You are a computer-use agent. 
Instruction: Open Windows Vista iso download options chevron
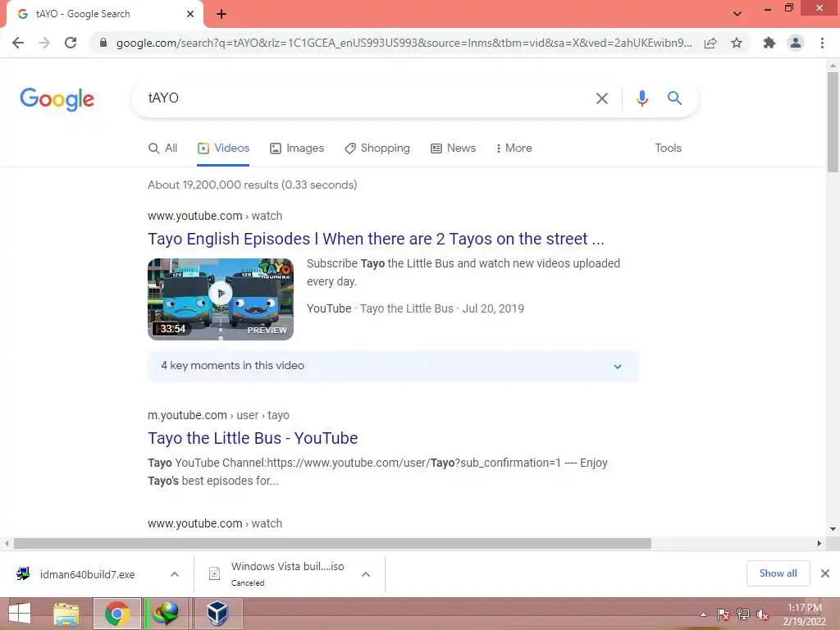pyautogui.click(x=366, y=574)
